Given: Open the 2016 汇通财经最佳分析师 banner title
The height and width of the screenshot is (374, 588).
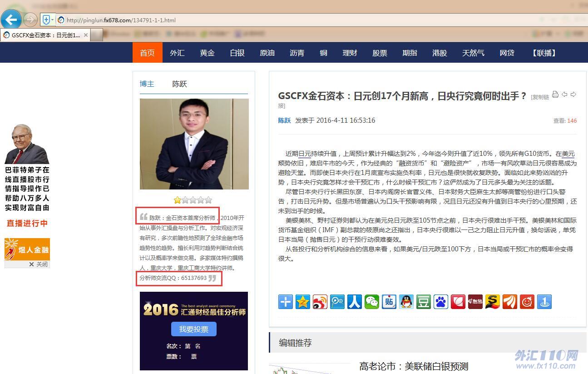Looking at the screenshot, I should point(194,309).
